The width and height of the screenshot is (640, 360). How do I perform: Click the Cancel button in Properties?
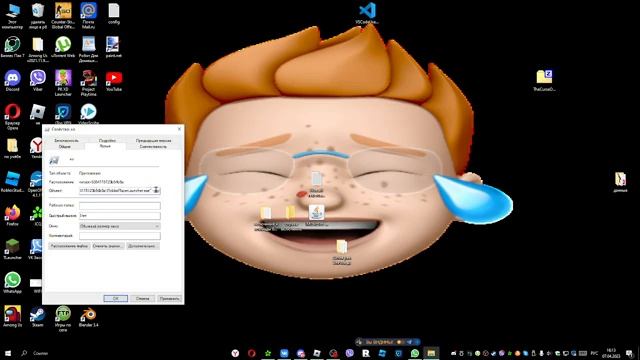tap(142, 298)
